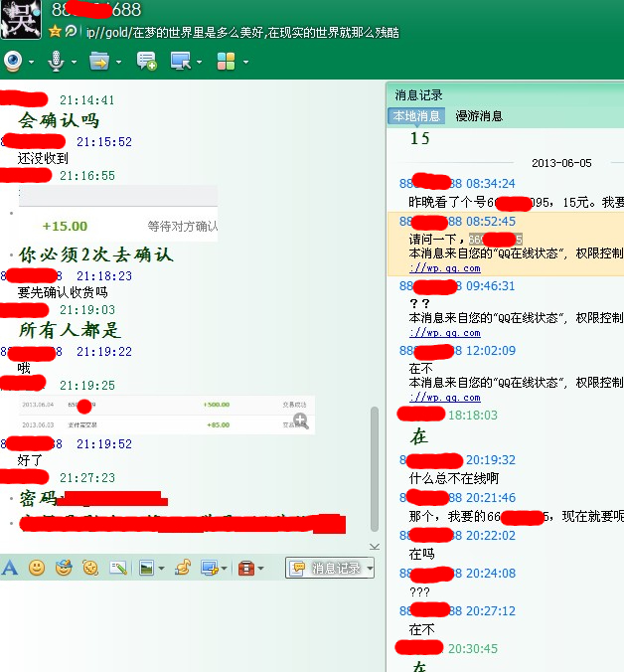Open the smiley emoticon picker

click(37, 568)
